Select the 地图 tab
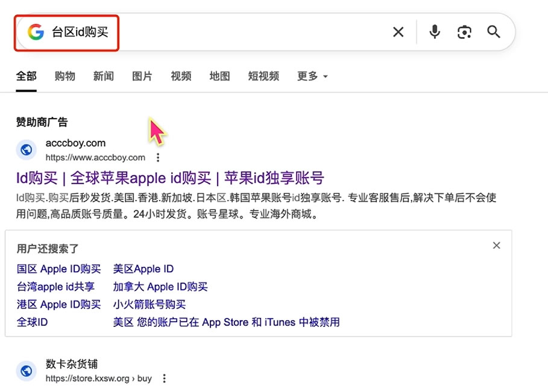The width and height of the screenshot is (548, 392). click(219, 76)
